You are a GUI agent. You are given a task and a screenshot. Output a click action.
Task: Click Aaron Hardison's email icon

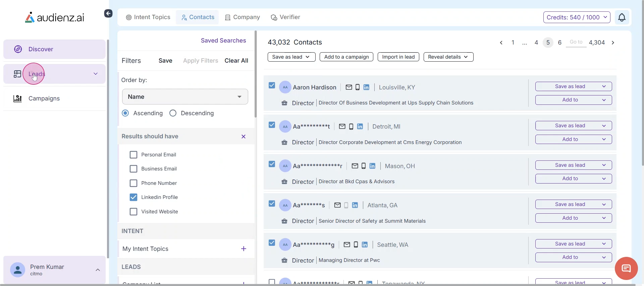349,87
